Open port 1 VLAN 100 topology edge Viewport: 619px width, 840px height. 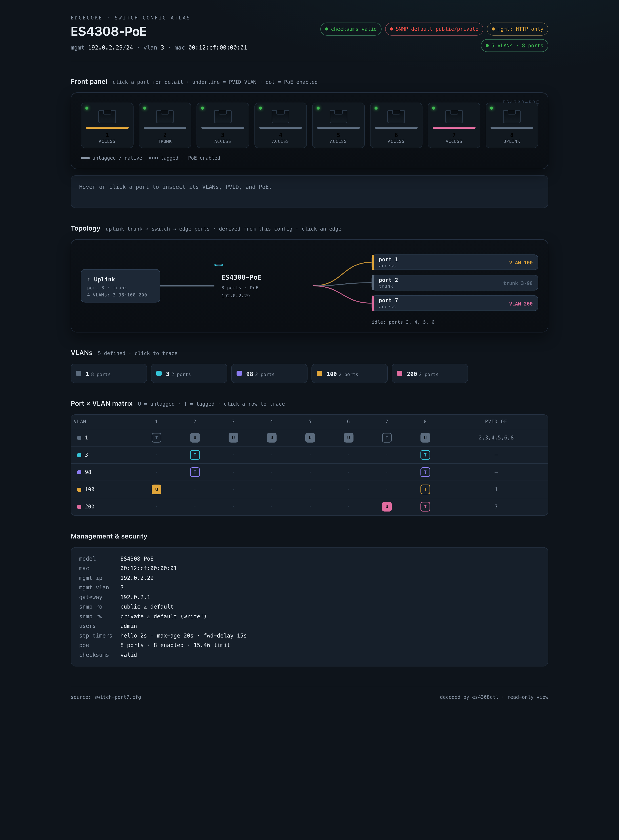tap(455, 262)
